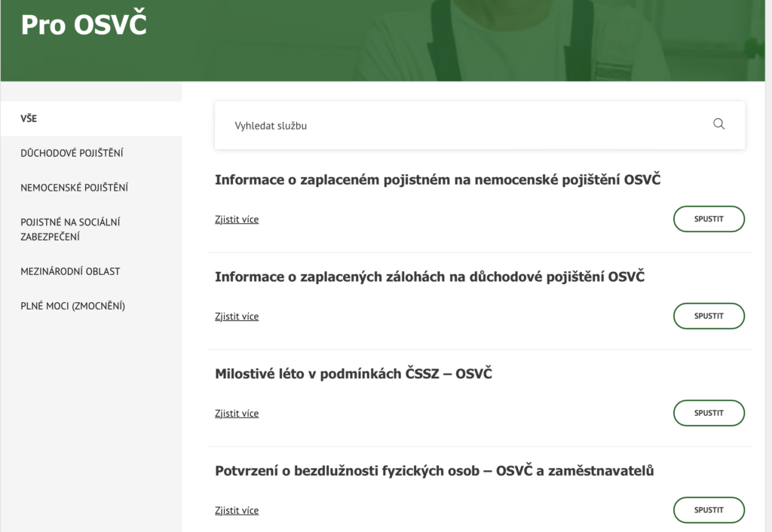Click the Milostivé léto ČSSZ heading
Image resolution: width=772 pixels, height=532 pixels.
pos(353,373)
